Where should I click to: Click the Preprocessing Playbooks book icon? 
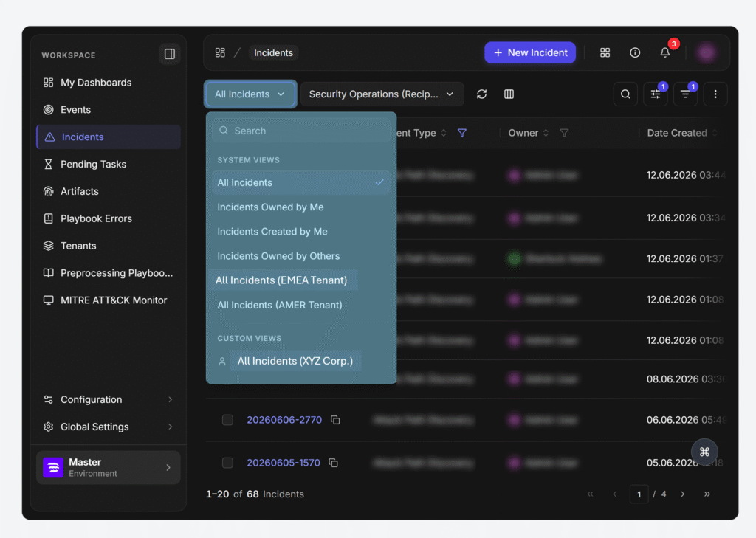(48, 273)
